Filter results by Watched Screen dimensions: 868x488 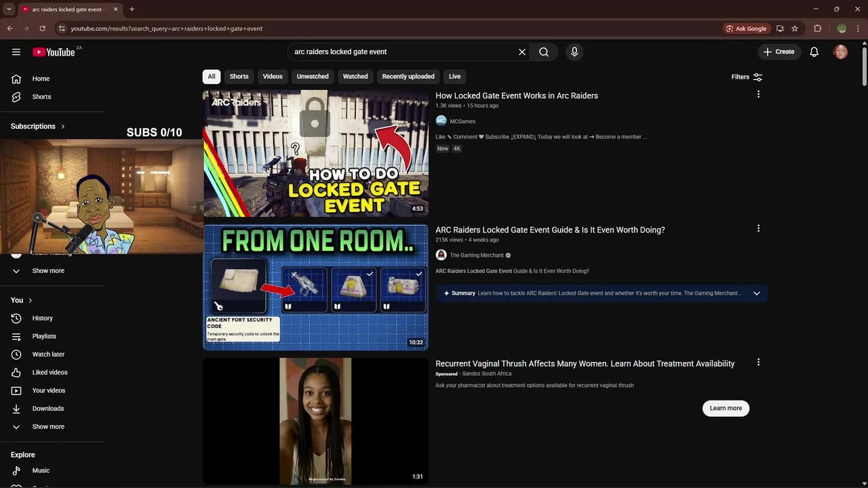355,77
